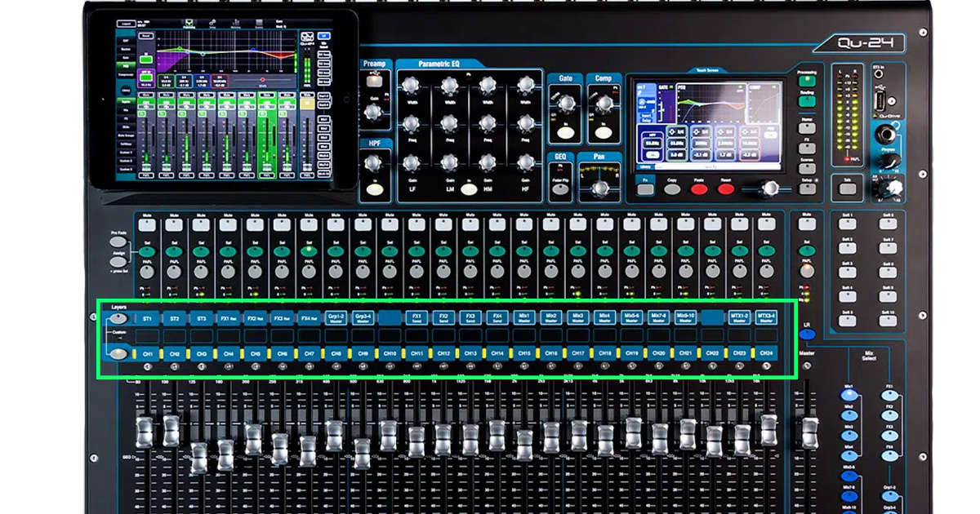Screen dimensions: 980x514
Task: Click the Grp1-2 Master label on the layer strip
Action: pyautogui.click(x=336, y=317)
